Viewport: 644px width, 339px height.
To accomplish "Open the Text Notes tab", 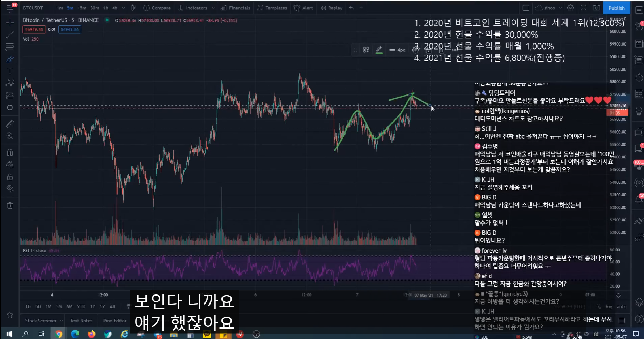I will click(81, 321).
